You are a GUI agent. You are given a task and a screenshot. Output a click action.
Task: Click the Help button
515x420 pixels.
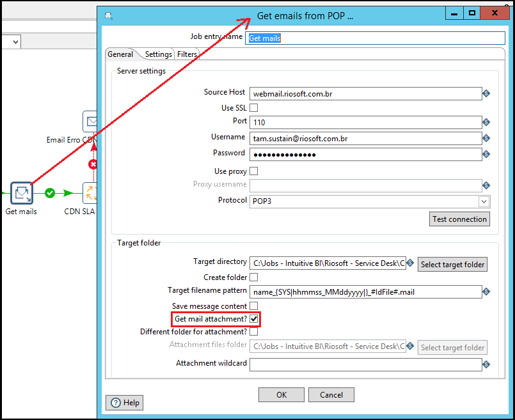pyautogui.click(x=124, y=403)
